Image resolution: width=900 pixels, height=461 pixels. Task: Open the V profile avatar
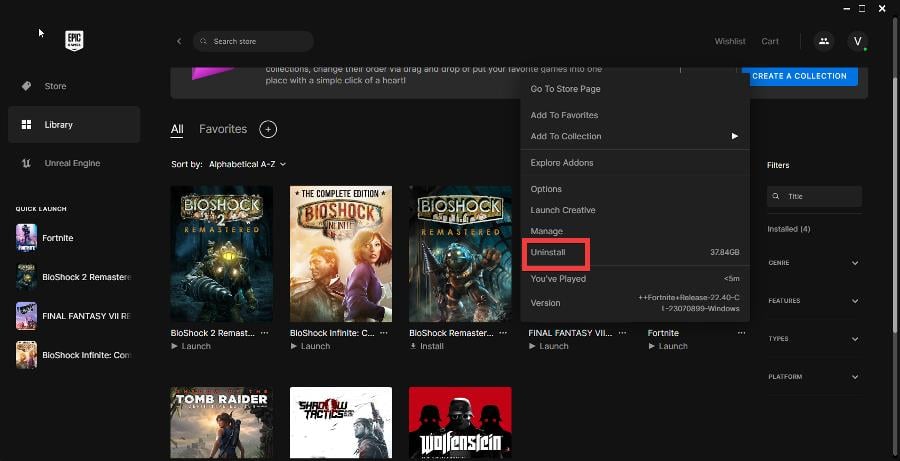[x=858, y=41]
